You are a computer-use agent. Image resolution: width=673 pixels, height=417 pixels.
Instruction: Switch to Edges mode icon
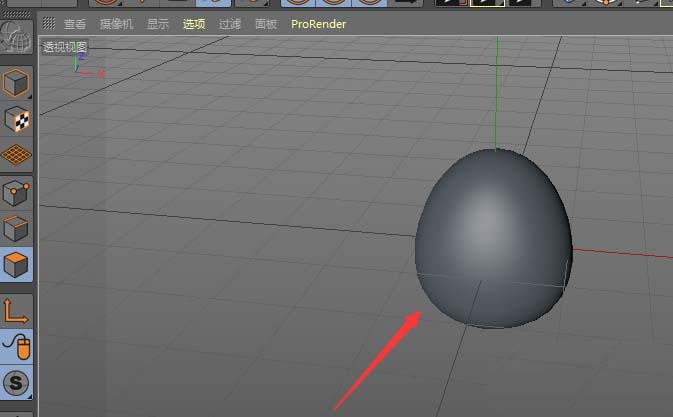[x=16, y=229]
